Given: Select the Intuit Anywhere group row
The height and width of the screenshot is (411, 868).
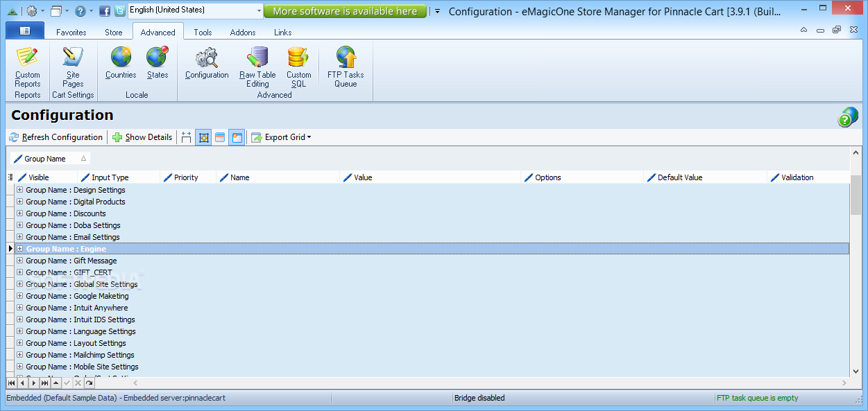Looking at the screenshot, I should (432, 308).
